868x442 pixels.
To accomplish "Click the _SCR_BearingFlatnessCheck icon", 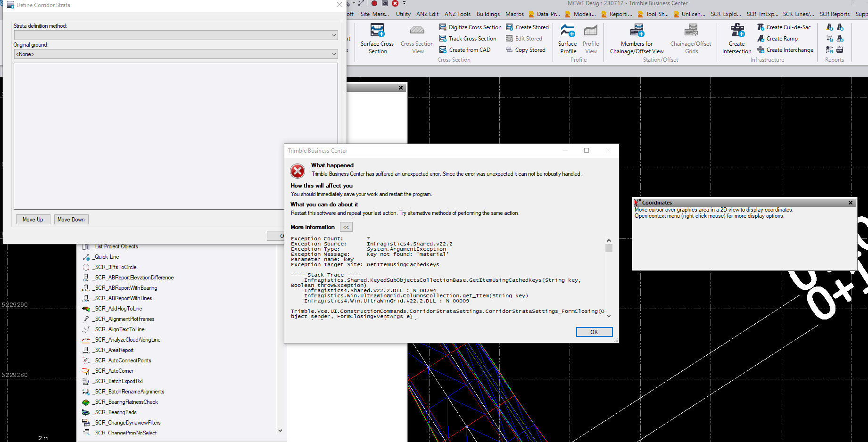I will 86,402.
